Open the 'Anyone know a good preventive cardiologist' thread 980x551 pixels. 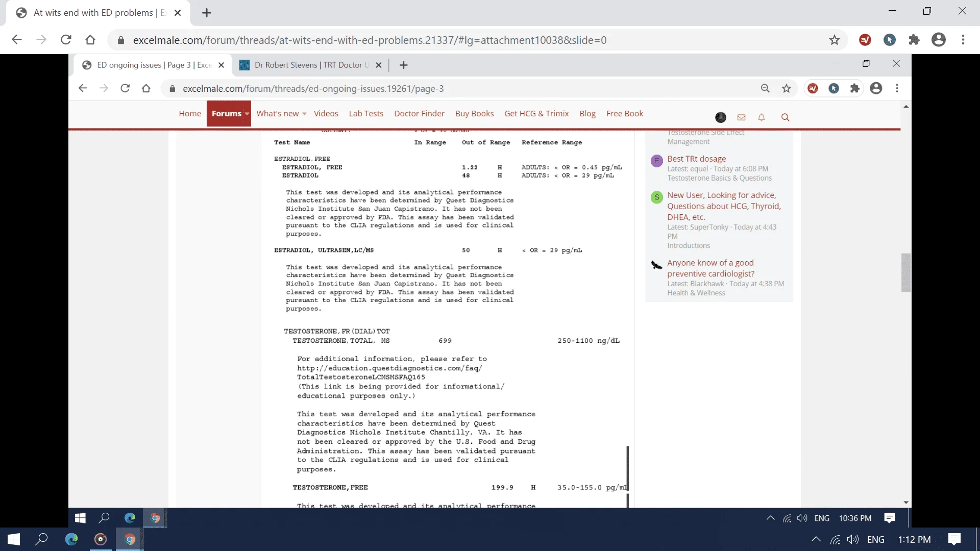tap(710, 268)
